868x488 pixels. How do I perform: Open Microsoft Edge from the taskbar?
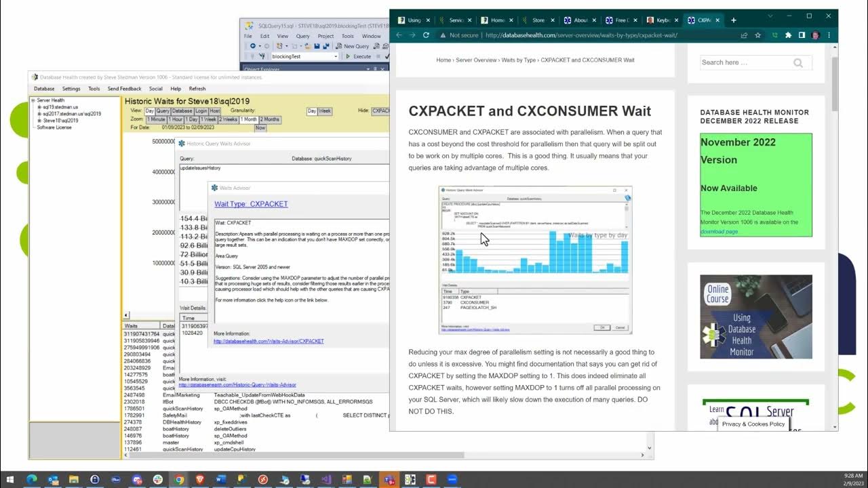[x=32, y=480]
